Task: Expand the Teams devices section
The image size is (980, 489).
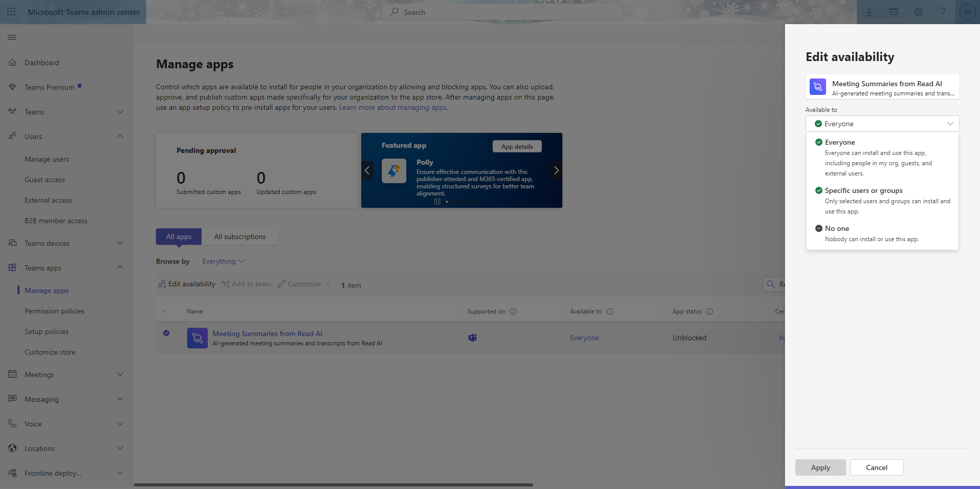Action: click(x=120, y=243)
